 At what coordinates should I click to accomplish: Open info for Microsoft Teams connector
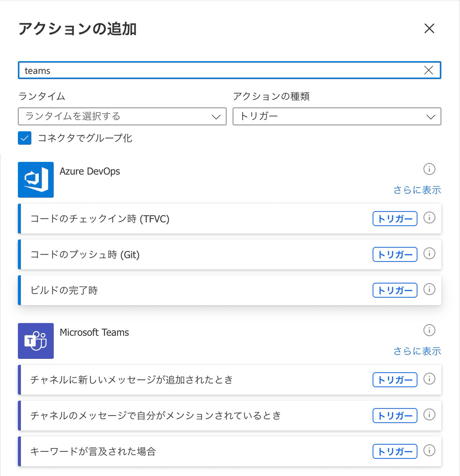tap(429, 330)
